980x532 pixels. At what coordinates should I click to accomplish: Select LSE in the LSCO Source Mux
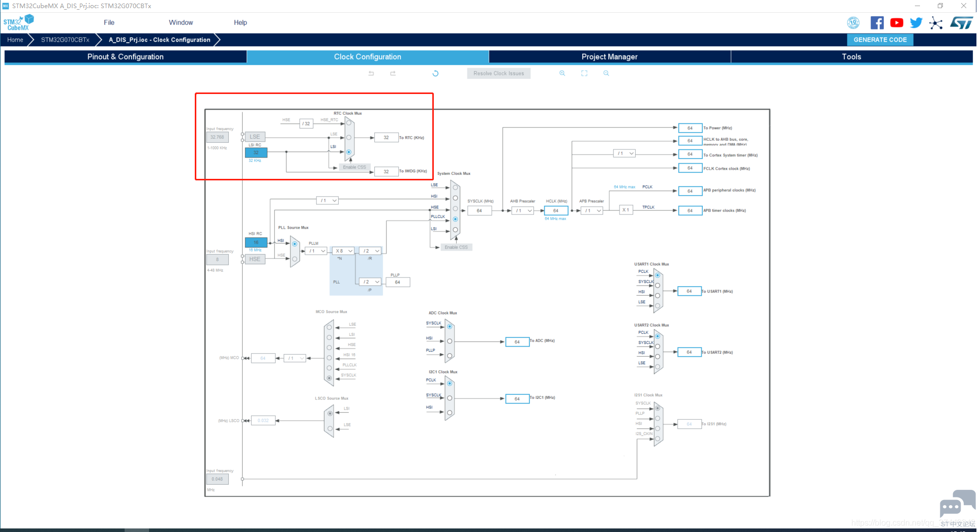pos(330,429)
